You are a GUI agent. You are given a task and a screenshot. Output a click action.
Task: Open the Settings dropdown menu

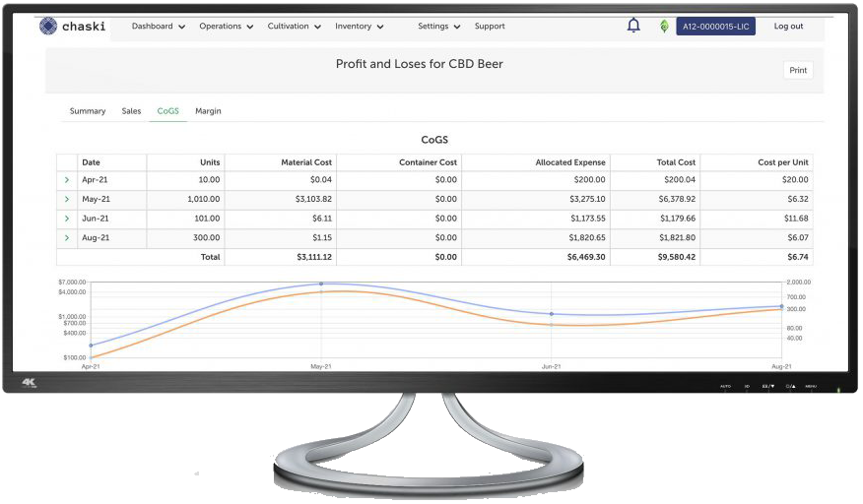(438, 27)
